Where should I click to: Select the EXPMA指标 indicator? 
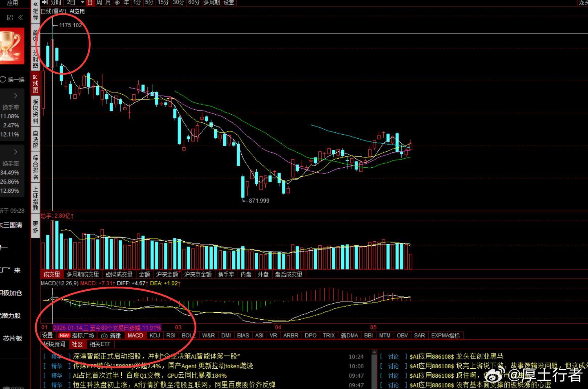446,335
